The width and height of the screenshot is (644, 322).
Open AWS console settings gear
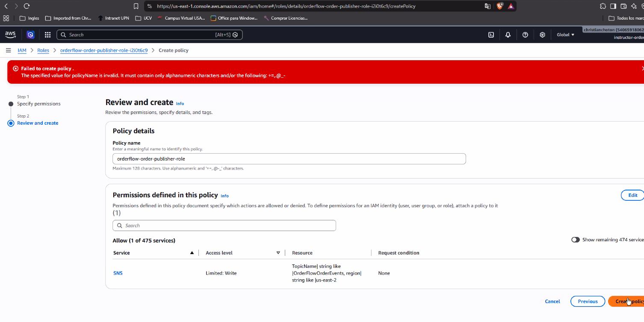[542, 35]
